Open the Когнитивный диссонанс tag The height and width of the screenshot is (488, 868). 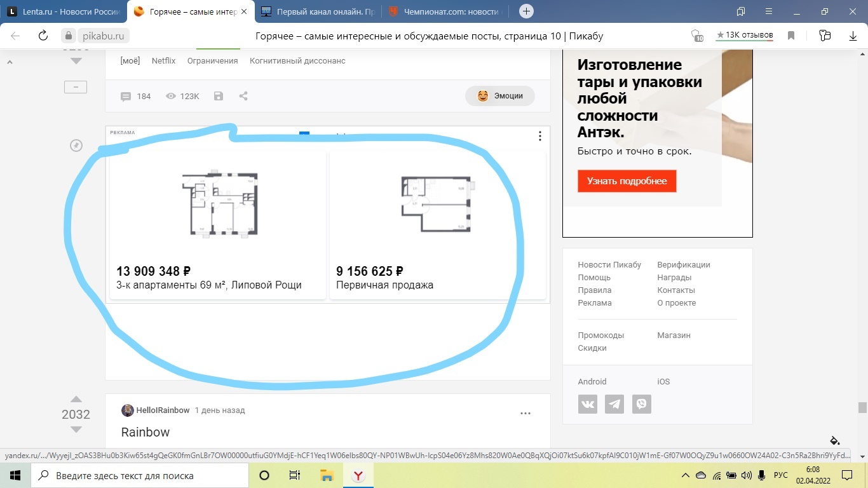(297, 61)
